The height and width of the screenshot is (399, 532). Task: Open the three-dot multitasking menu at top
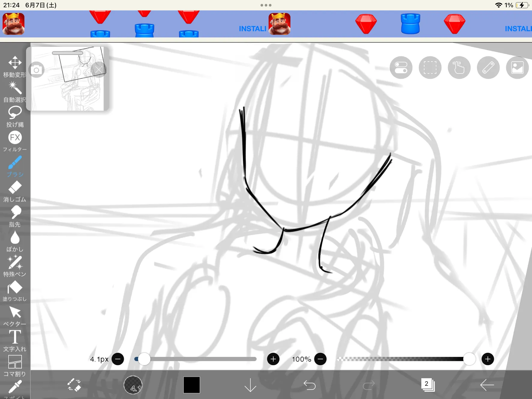point(266,5)
